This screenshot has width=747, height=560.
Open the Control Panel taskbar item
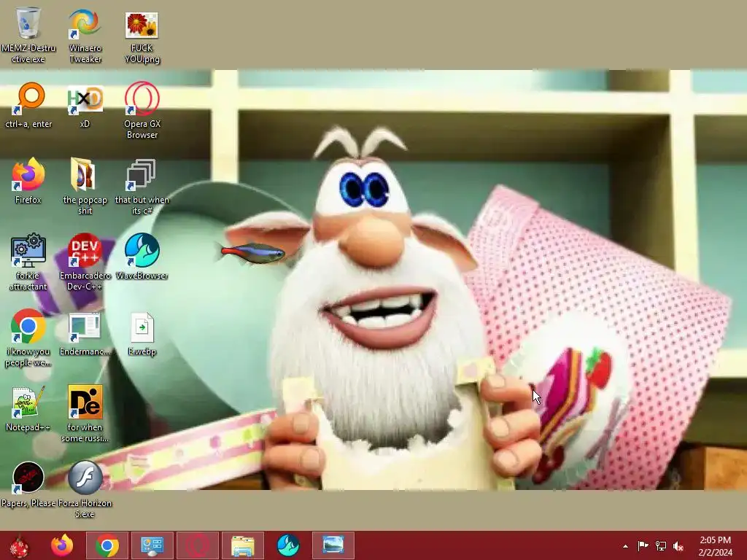coord(152,545)
